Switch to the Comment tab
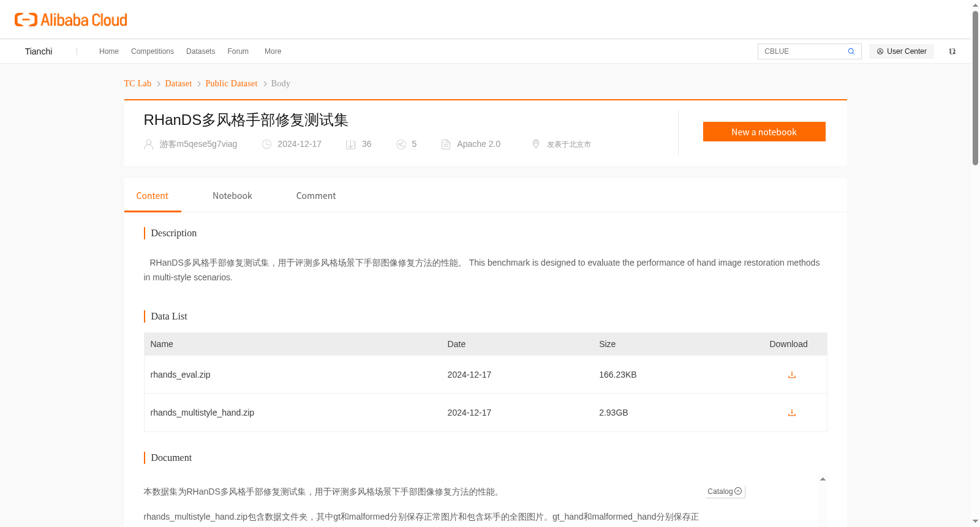The width and height of the screenshot is (980, 527). point(316,196)
